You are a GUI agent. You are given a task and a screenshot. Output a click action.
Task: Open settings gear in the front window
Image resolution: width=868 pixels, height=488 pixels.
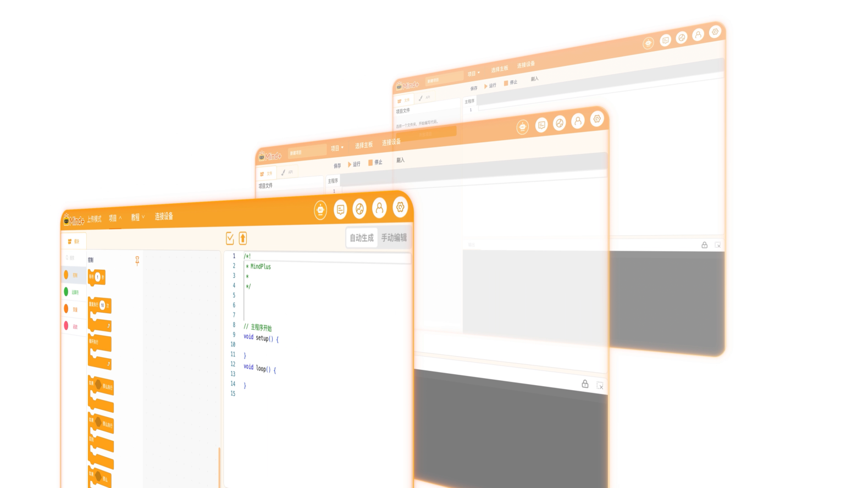click(400, 207)
